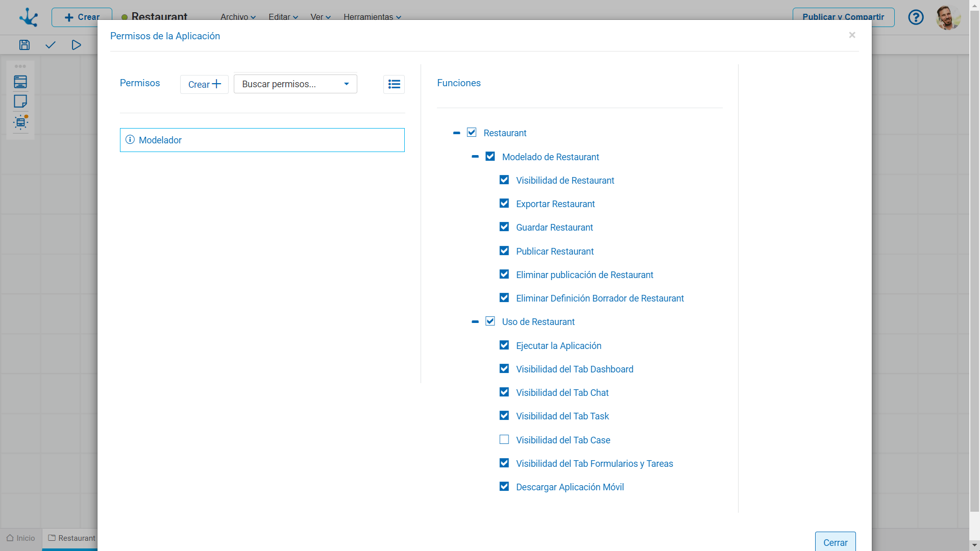Open the help question mark icon
The width and height of the screenshot is (980, 551).
click(x=916, y=17)
